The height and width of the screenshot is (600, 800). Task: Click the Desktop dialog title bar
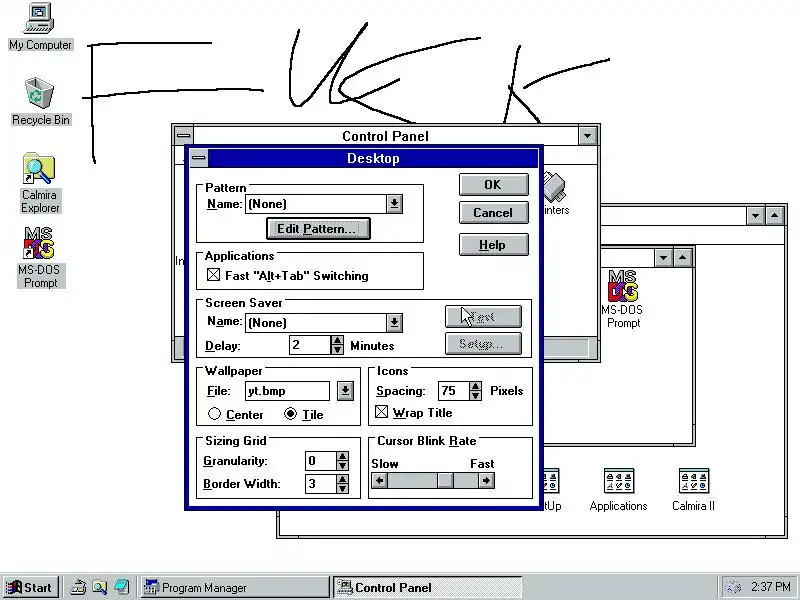[x=373, y=158]
